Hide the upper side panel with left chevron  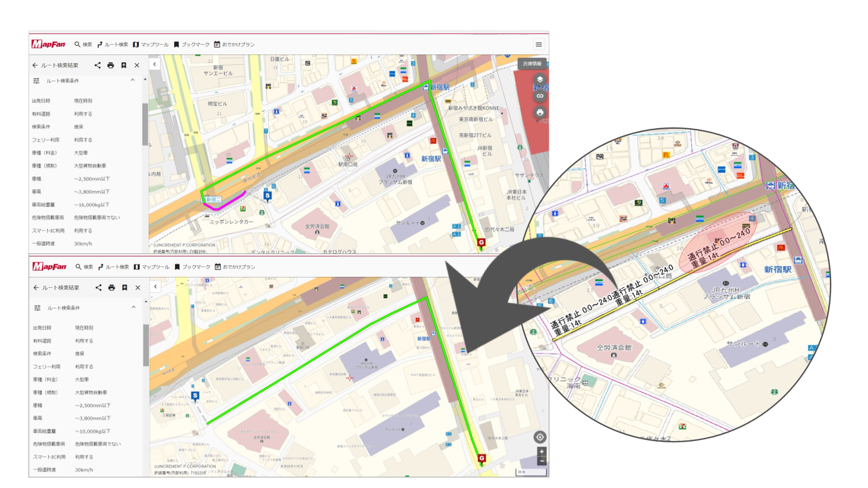[x=155, y=64]
